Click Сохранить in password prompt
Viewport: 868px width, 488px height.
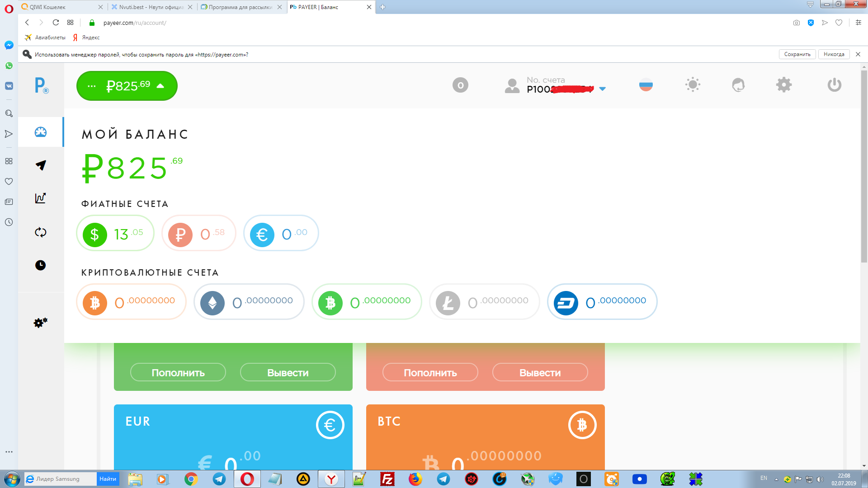point(797,54)
